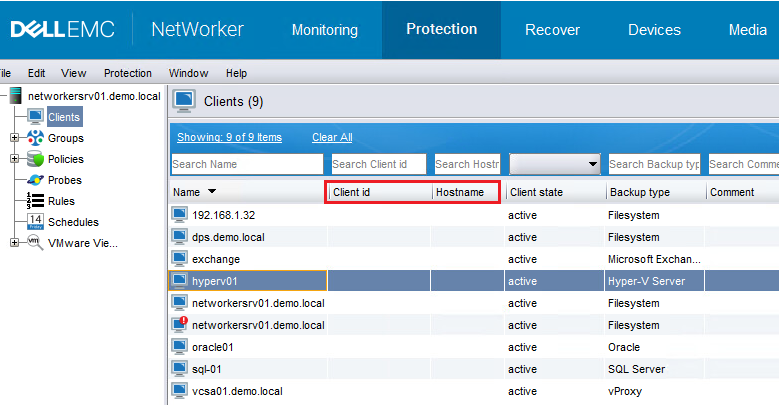Image resolution: width=779 pixels, height=405 pixels.
Task: Select the hyperv01 client row name
Action: click(215, 281)
